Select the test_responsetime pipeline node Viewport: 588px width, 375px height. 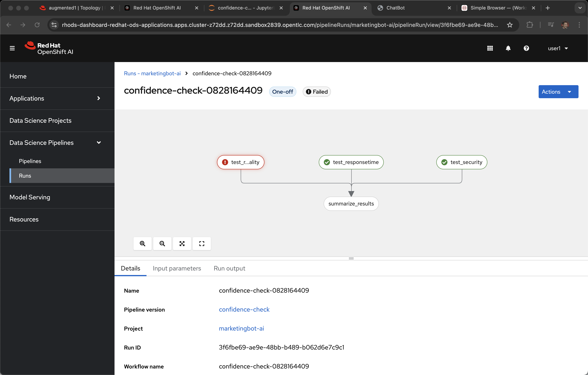(x=351, y=162)
